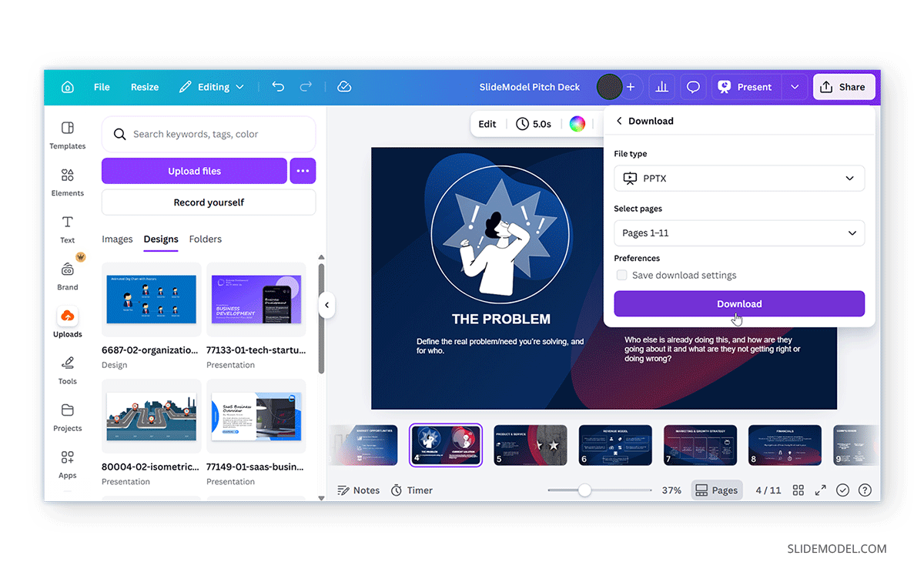Expand the Editing mode dropdown
This screenshot has height=572, width=924.
pos(239,87)
